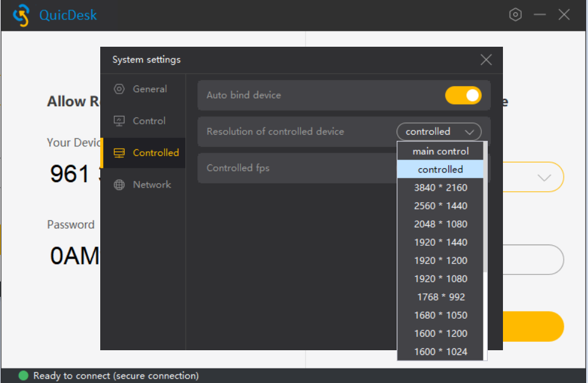Select the highlighted controlled resolution option
Image resolution: width=588 pixels, height=383 pixels.
(x=440, y=169)
